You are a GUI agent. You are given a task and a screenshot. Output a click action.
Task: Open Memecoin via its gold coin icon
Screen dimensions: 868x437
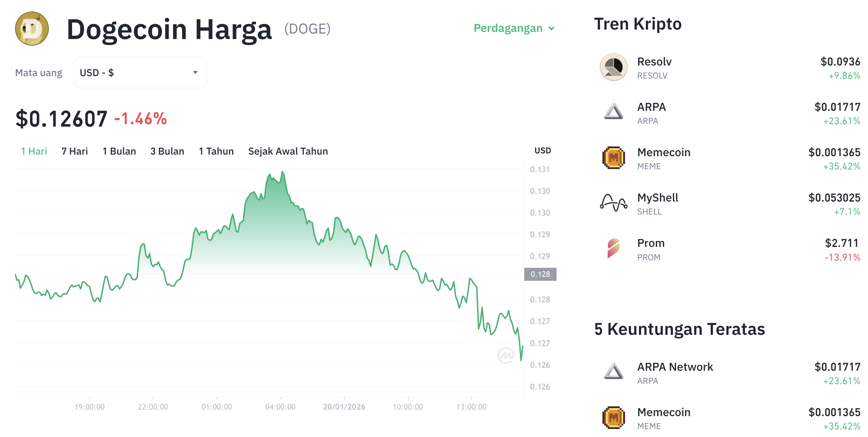click(x=613, y=158)
